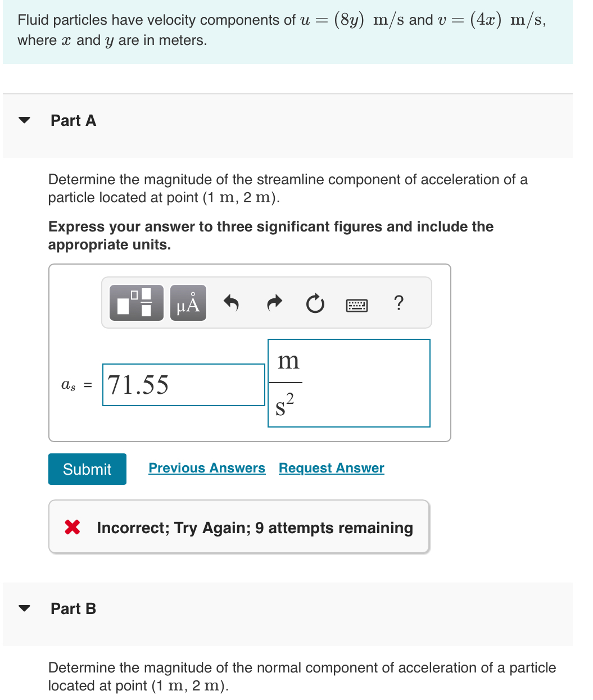Click Request Answer

pos(331,467)
